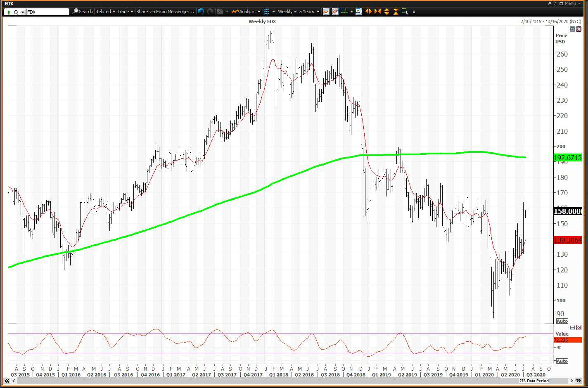This screenshot has height=388, width=588.
Task: Click the Search magnifier button
Action: (x=82, y=12)
